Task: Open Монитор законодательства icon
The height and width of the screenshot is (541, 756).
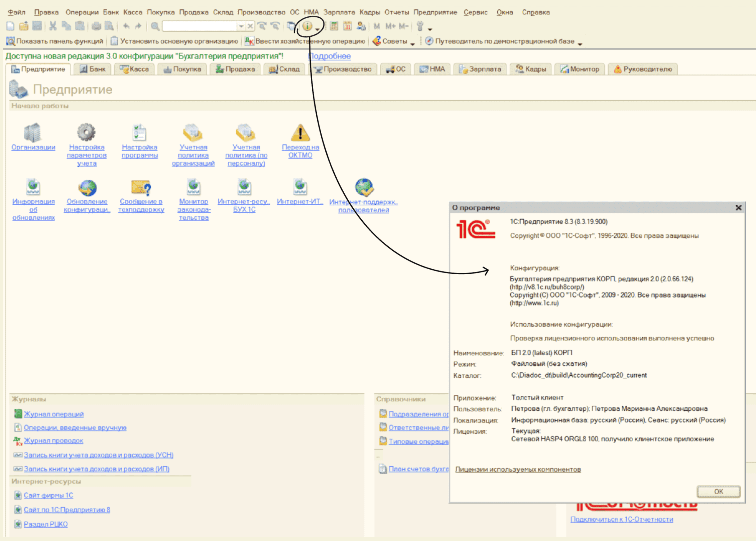Action: (194, 187)
